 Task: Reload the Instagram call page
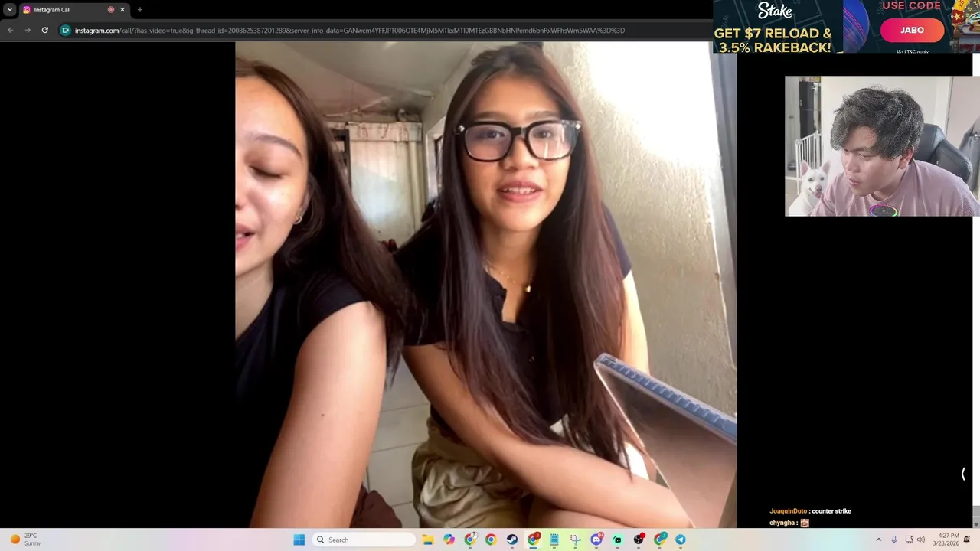click(x=45, y=31)
